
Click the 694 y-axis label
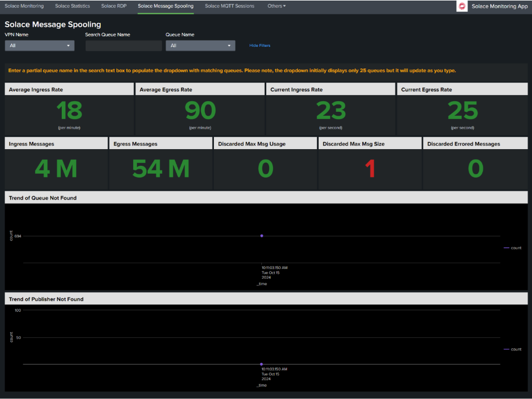click(18, 236)
